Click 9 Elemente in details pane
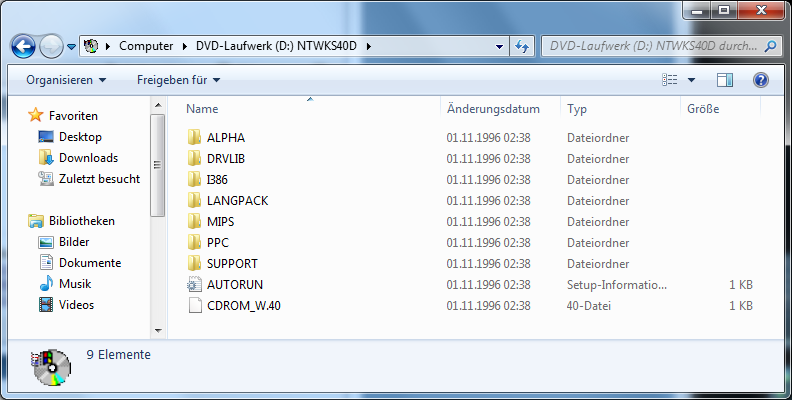The height and width of the screenshot is (400, 792). tap(119, 355)
